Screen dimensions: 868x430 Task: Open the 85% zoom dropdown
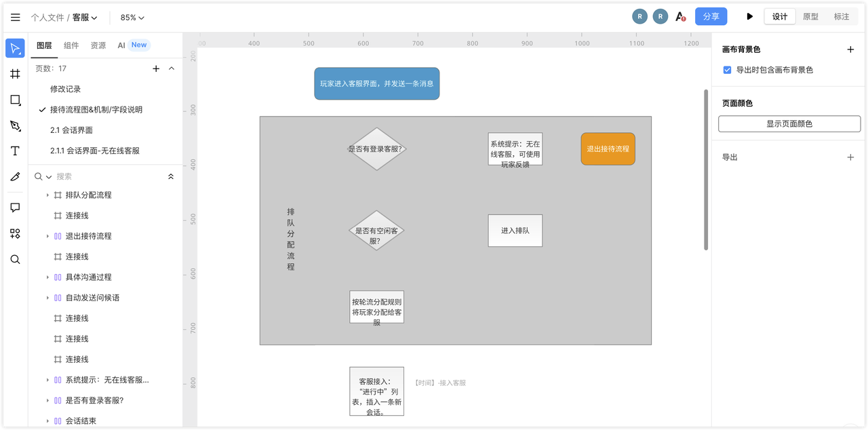pyautogui.click(x=132, y=18)
